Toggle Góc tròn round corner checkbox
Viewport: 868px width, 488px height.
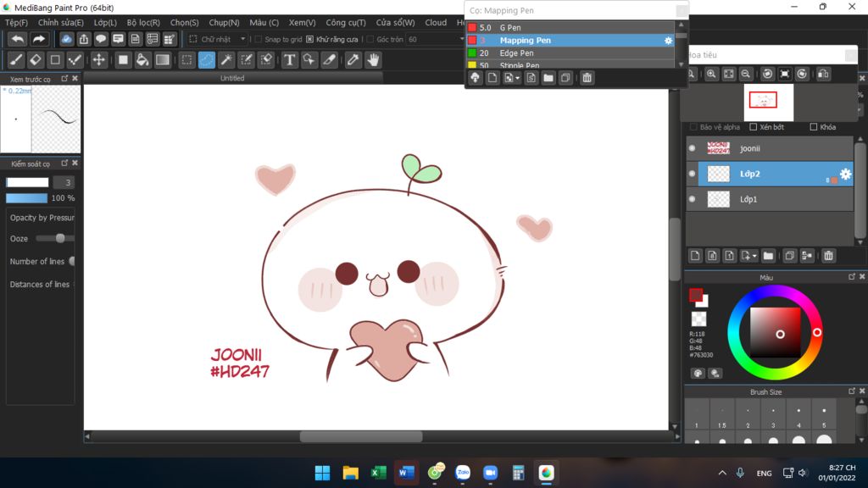pyautogui.click(x=370, y=39)
